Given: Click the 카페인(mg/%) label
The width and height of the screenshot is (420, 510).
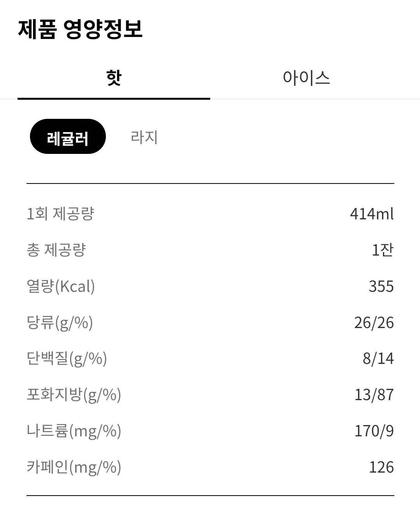Looking at the screenshot, I should coord(74,467).
